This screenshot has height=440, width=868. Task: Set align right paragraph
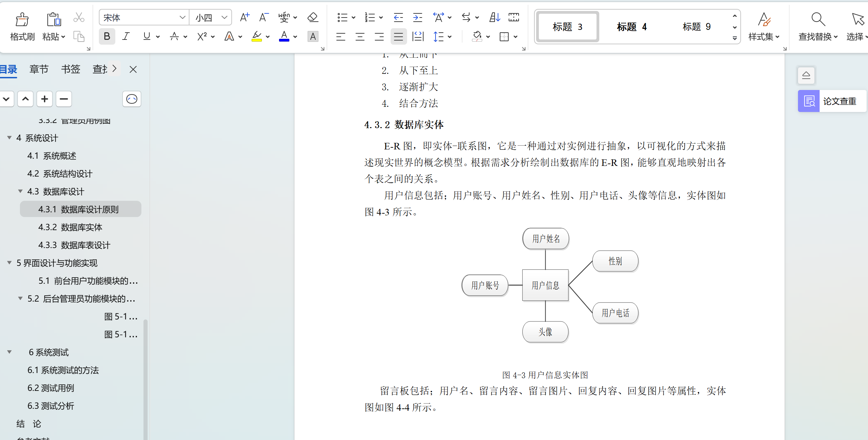click(379, 36)
